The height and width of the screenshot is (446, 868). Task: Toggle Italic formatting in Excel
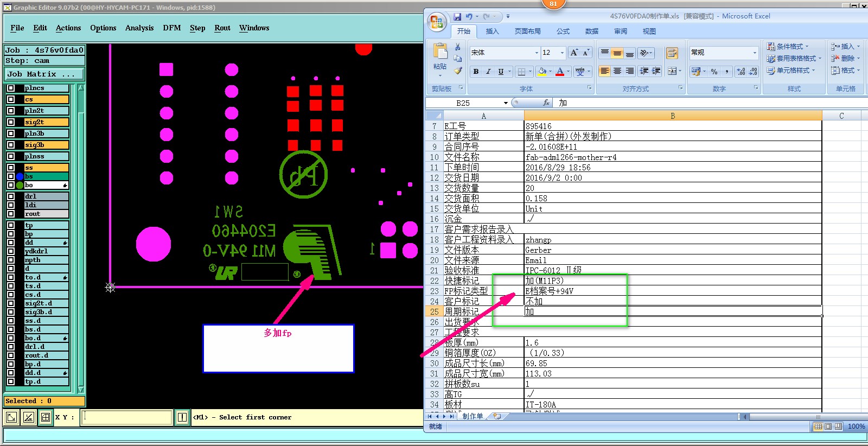click(488, 71)
